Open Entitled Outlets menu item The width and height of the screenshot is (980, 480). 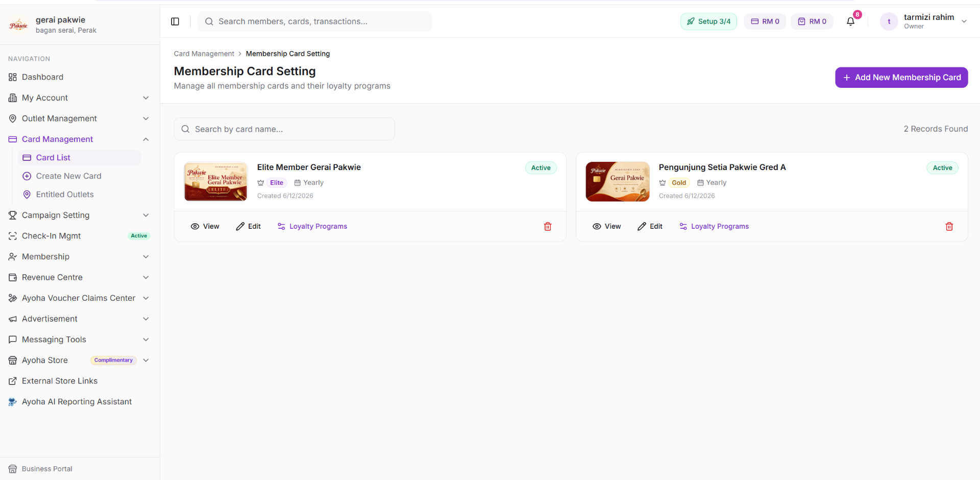coord(80,195)
